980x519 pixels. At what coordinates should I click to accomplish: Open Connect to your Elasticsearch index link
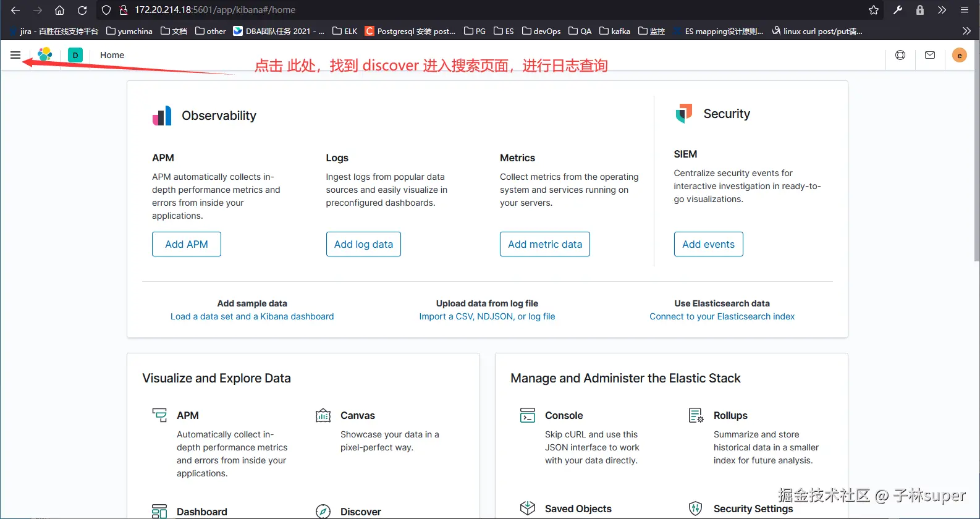point(722,316)
